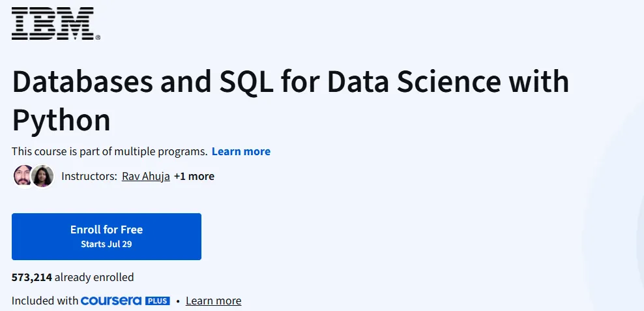Open Learn more about multiple programs

[241, 151]
